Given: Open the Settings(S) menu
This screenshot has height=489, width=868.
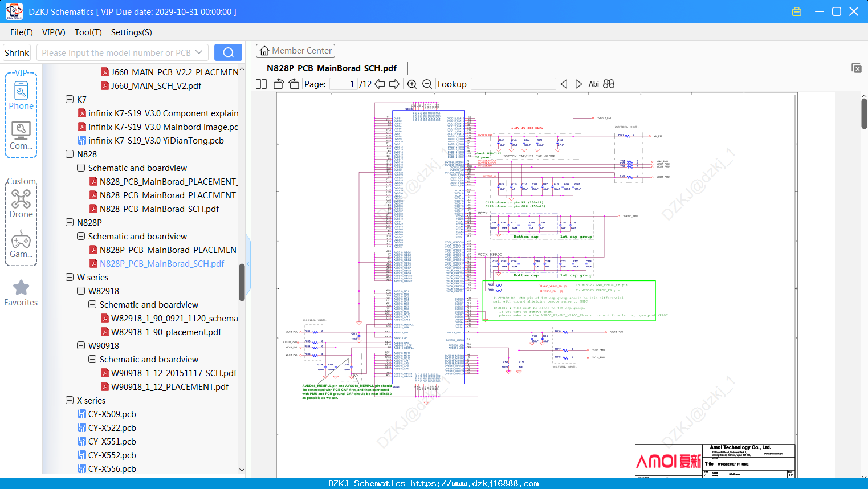Looking at the screenshot, I should (x=132, y=32).
